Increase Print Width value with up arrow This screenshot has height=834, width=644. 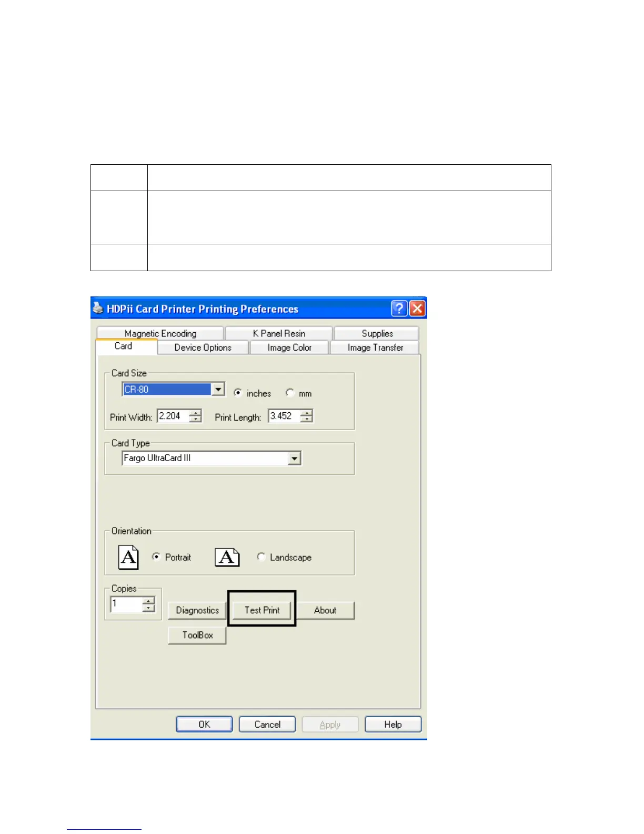[196, 412]
